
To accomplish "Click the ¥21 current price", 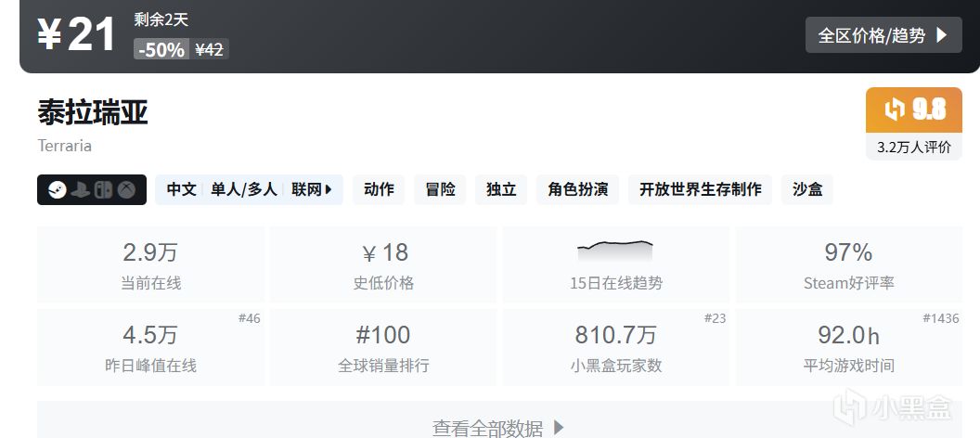I will 76,34.
